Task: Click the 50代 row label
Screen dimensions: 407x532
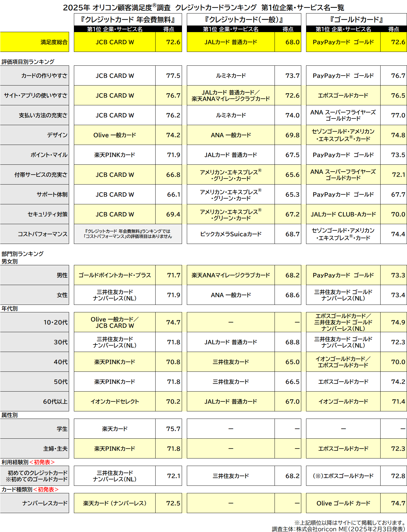Action: (x=35, y=382)
